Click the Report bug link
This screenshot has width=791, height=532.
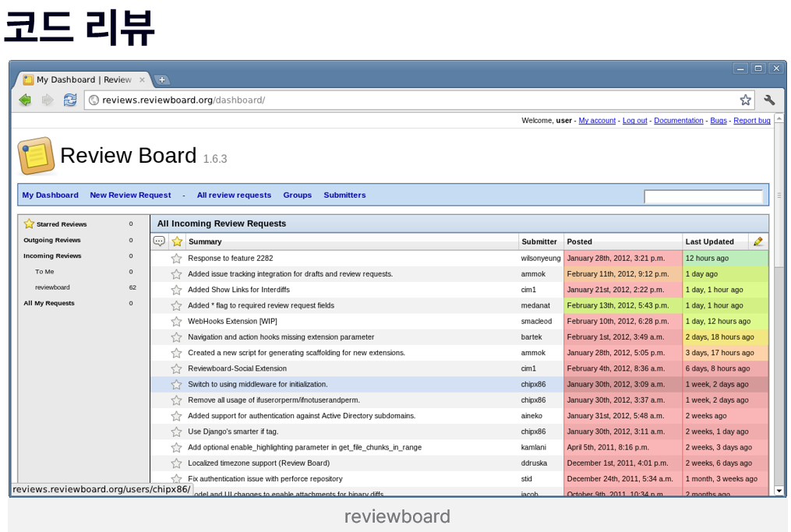coord(752,121)
